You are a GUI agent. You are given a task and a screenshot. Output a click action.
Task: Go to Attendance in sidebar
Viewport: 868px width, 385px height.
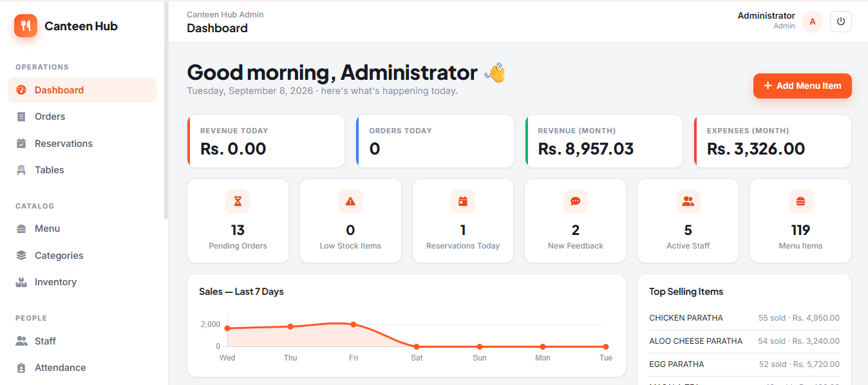tap(82, 368)
